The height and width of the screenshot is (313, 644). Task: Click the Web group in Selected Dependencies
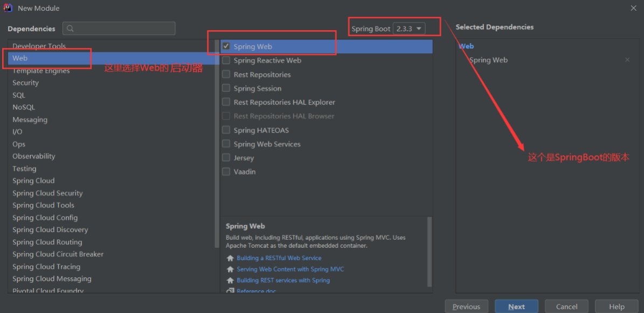pyautogui.click(x=466, y=46)
